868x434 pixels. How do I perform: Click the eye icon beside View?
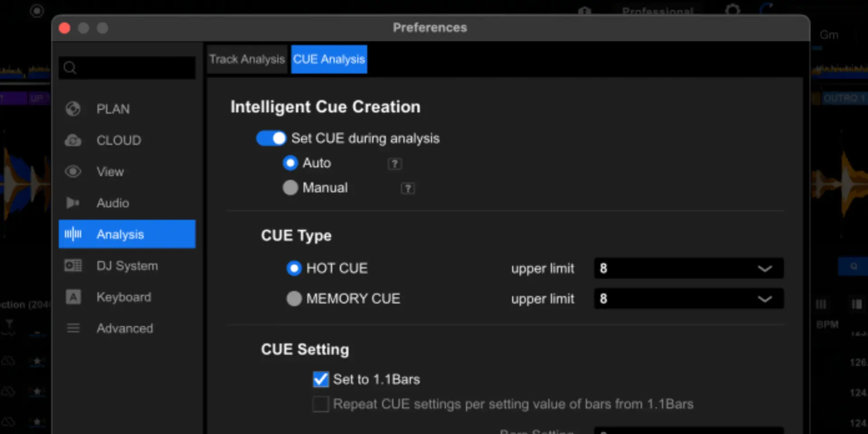pos(73,172)
